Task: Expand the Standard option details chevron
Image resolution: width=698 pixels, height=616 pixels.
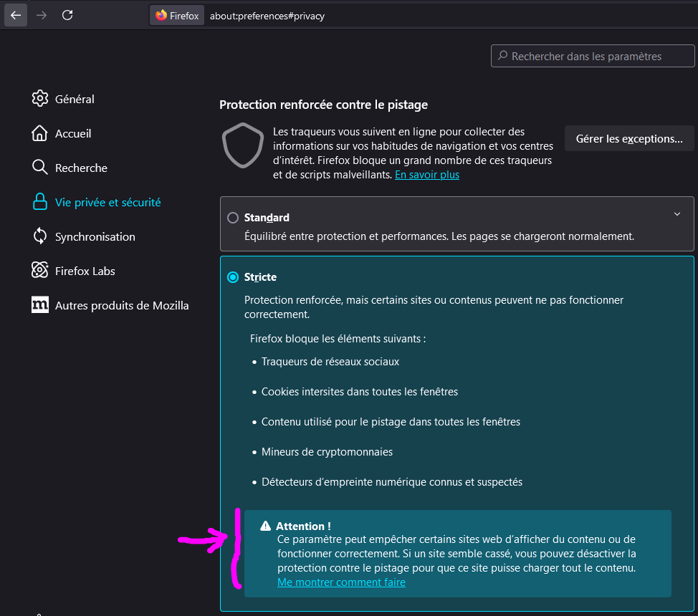Action: click(677, 214)
